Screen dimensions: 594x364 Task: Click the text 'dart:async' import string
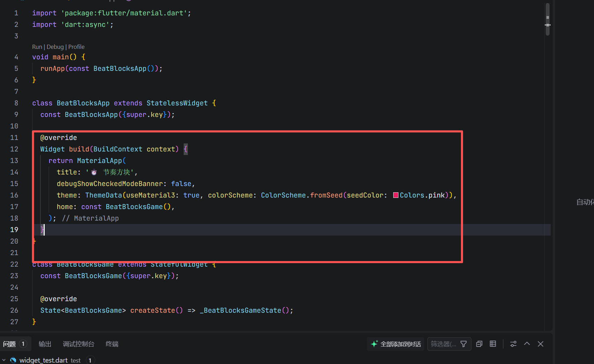coord(85,24)
